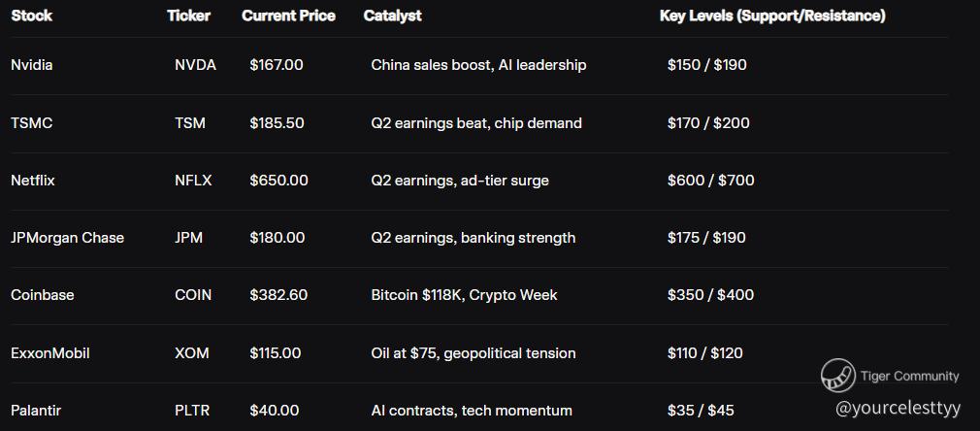The width and height of the screenshot is (980, 431).
Task: Select the Nvidia stock name
Action: tap(32, 65)
